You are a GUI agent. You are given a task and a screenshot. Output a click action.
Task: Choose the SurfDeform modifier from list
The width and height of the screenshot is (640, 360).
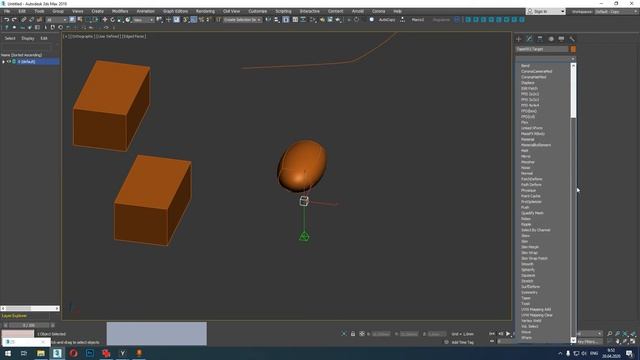tap(530, 287)
